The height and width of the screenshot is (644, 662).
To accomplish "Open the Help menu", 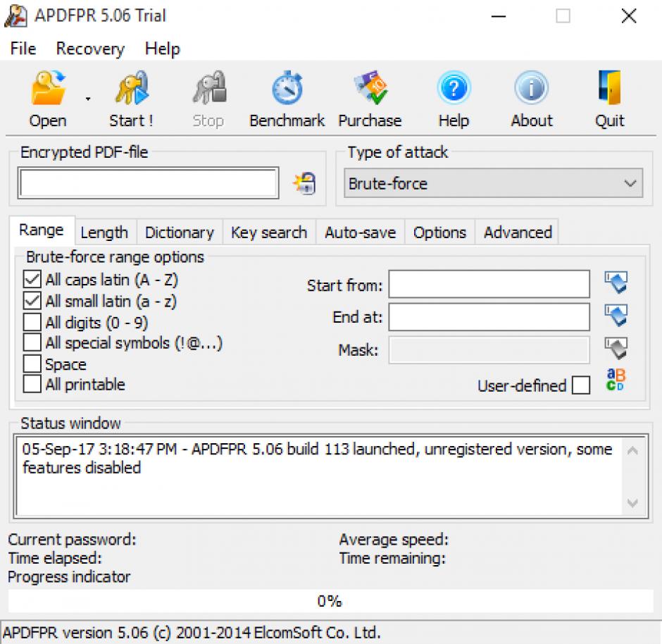I will (163, 49).
